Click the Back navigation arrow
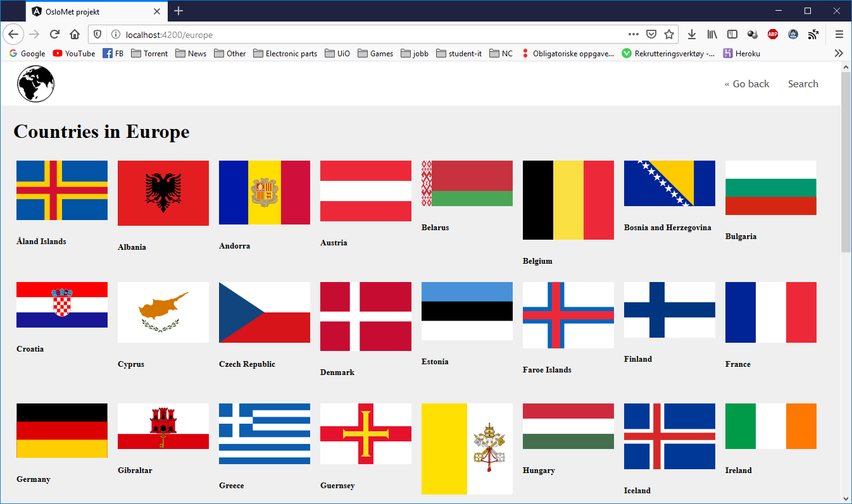This screenshot has width=852, height=504. tap(13, 34)
